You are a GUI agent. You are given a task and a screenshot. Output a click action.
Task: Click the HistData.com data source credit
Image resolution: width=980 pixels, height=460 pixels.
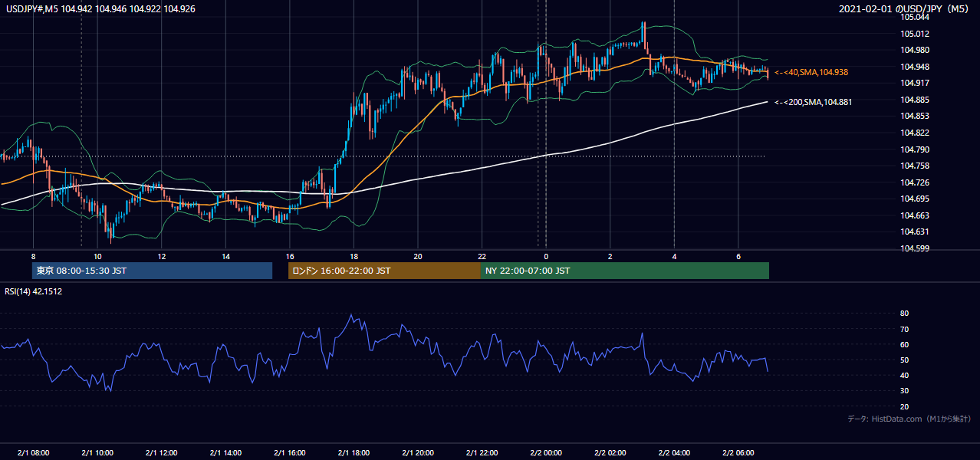(909, 419)
